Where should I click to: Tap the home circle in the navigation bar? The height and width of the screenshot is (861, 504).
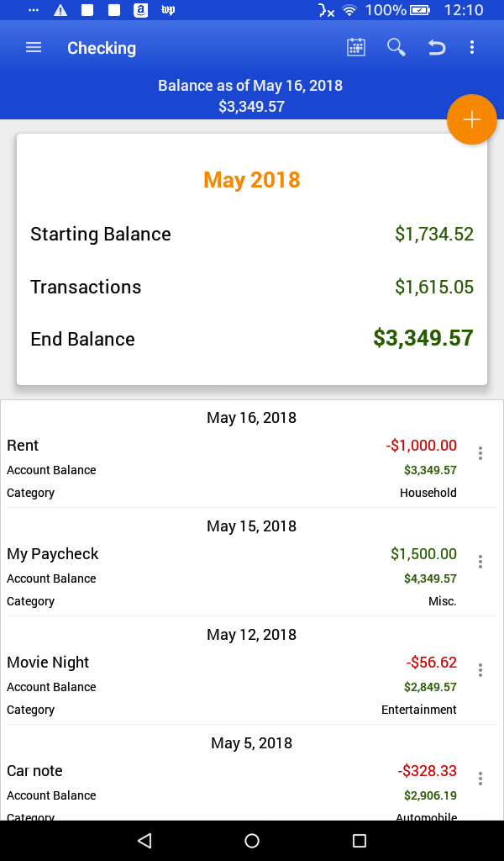[251, 839]
